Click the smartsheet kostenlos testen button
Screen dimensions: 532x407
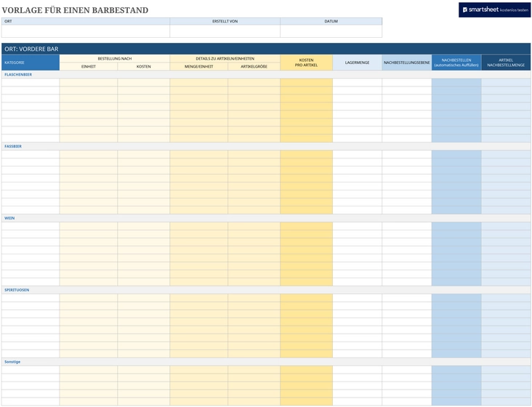coord(494,10)
